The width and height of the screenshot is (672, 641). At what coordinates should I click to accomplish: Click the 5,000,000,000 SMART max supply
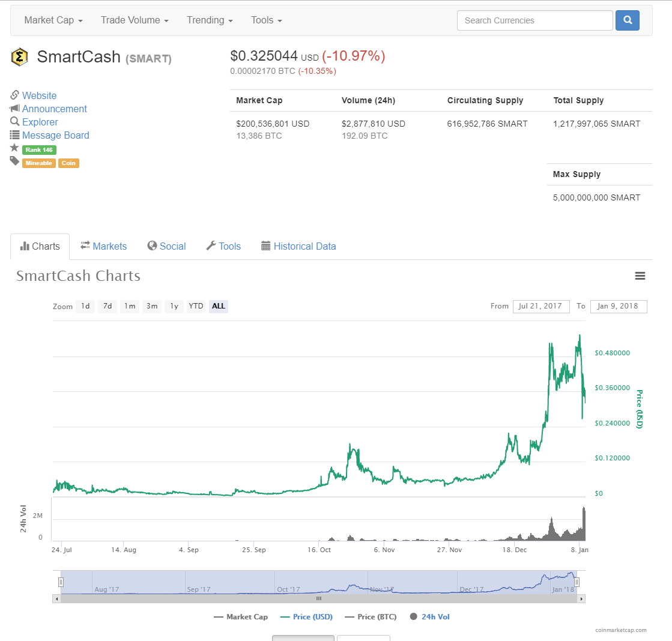point(596,197)
